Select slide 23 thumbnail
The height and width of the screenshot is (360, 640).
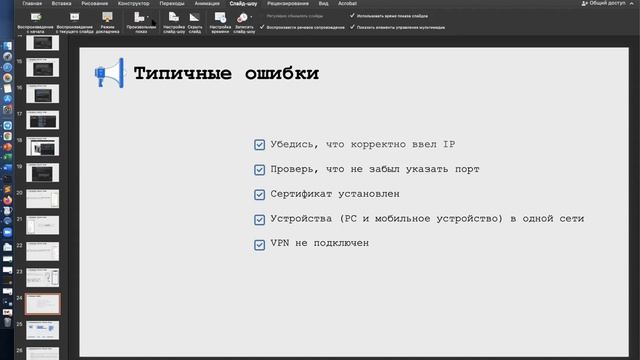[42, 278]
